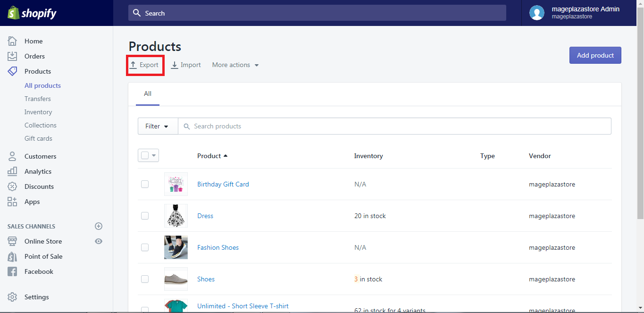Click the Facebook icon in sidebar
The width and height of the screenshot is (644, 313).
[x=12, y=271]
